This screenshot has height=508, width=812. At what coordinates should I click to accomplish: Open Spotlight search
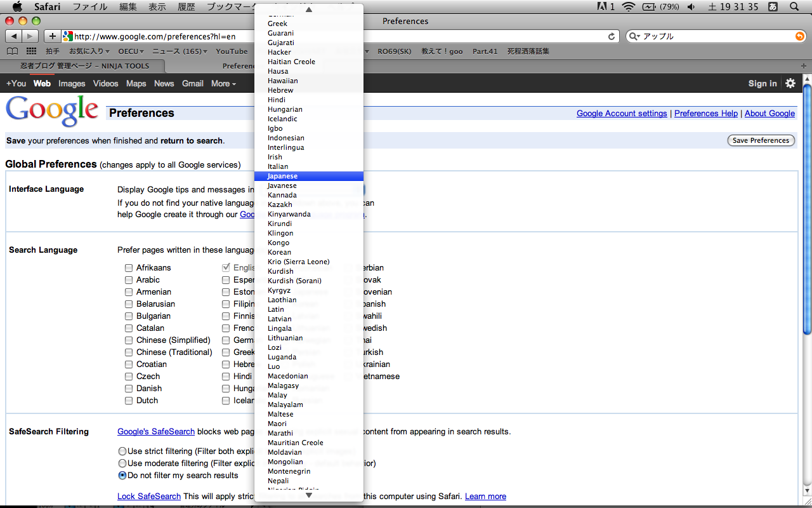pos(794,7)
